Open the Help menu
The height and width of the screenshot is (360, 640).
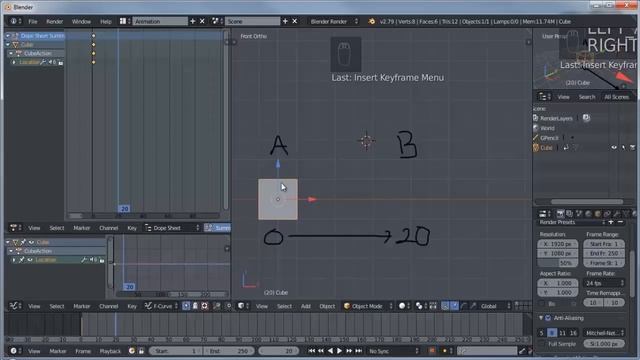106,21
